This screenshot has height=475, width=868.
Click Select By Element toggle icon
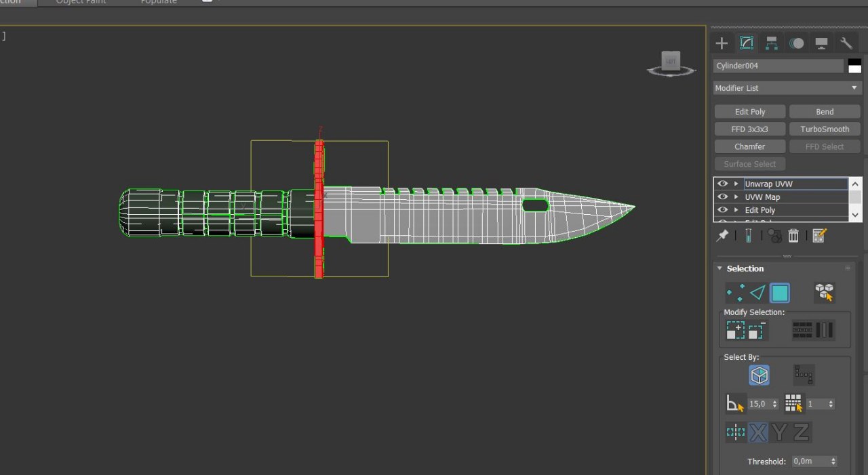click(x=825, y=292)
